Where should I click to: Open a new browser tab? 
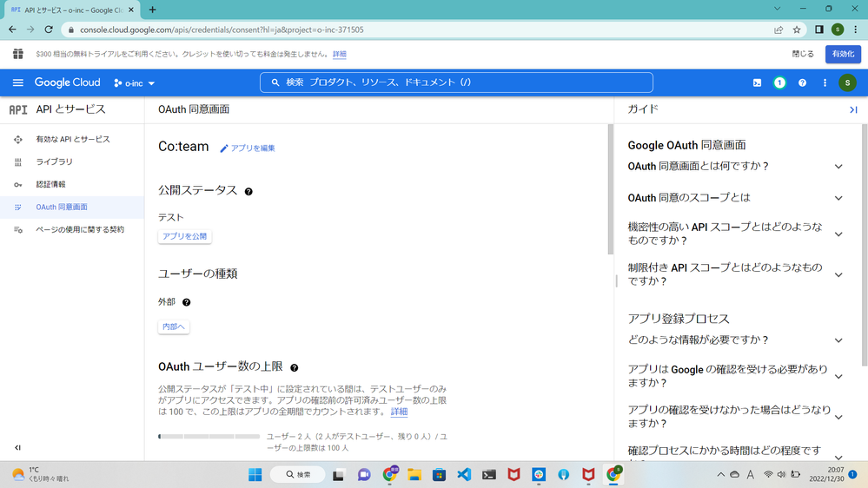152,10
